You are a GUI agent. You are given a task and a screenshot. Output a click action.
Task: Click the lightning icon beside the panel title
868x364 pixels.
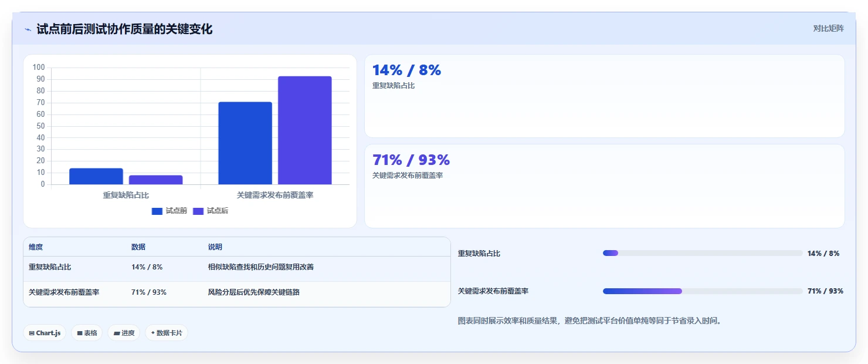click(28, 29)
